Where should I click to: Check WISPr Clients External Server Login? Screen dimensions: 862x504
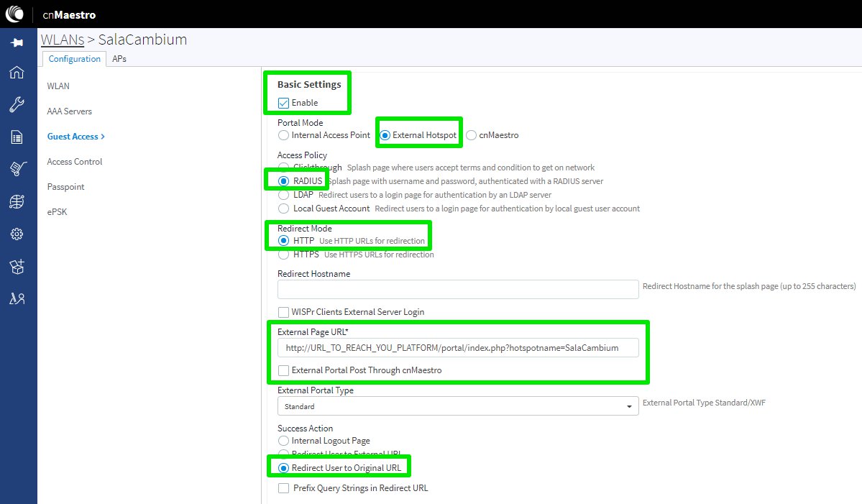pyautogui.click(x=283, y=312)
